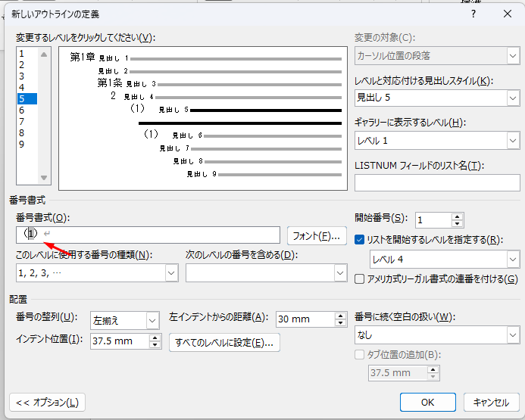The image size is (525, 420).
Task: Enable American legal style numbering checkbox
Action: pyautogui.click(x=360, y=279)
